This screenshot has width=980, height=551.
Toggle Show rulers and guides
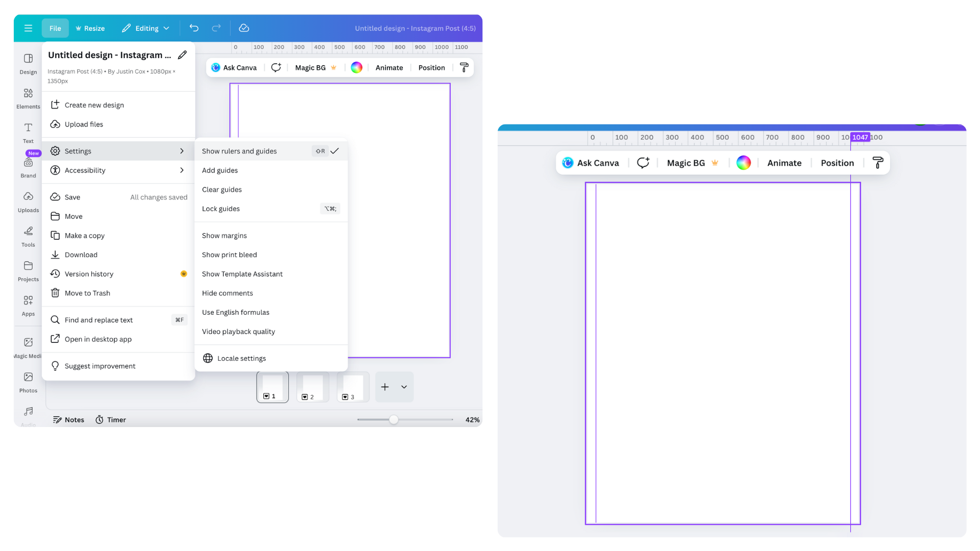tap(271, 151)
